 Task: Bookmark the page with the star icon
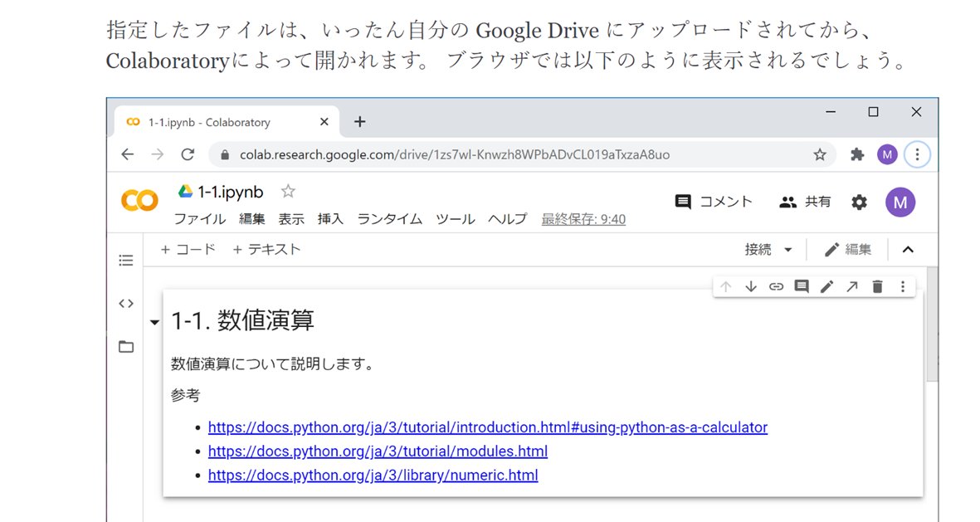coord(819,154)
